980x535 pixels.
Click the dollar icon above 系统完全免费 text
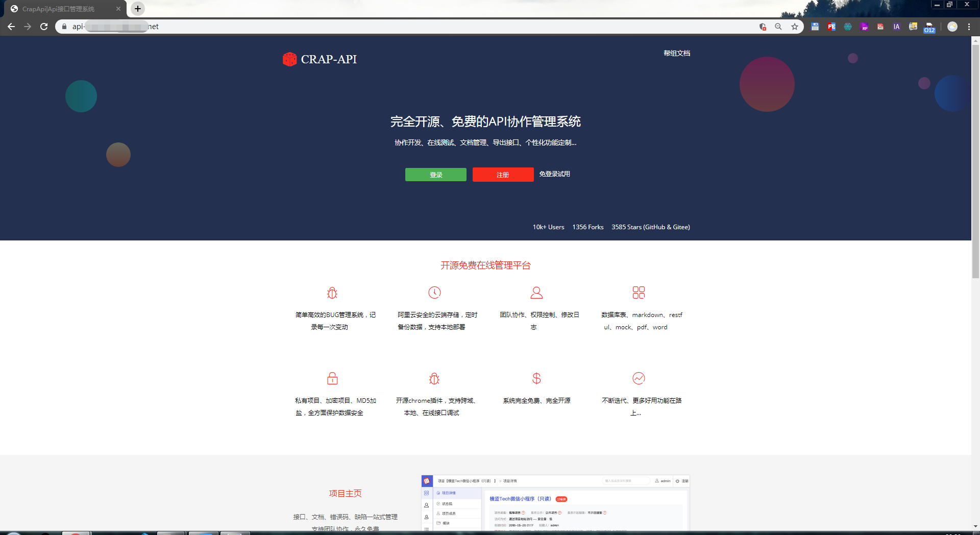[x=536, y=378]
